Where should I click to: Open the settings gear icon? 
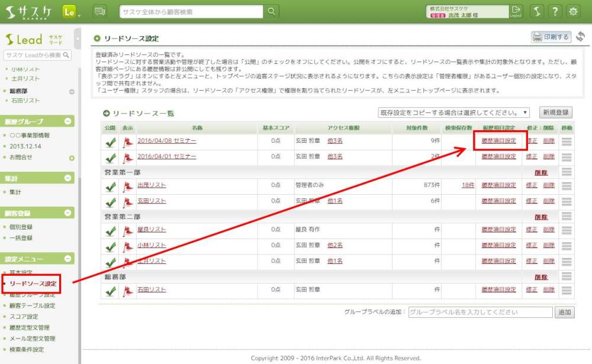point(573,11)
